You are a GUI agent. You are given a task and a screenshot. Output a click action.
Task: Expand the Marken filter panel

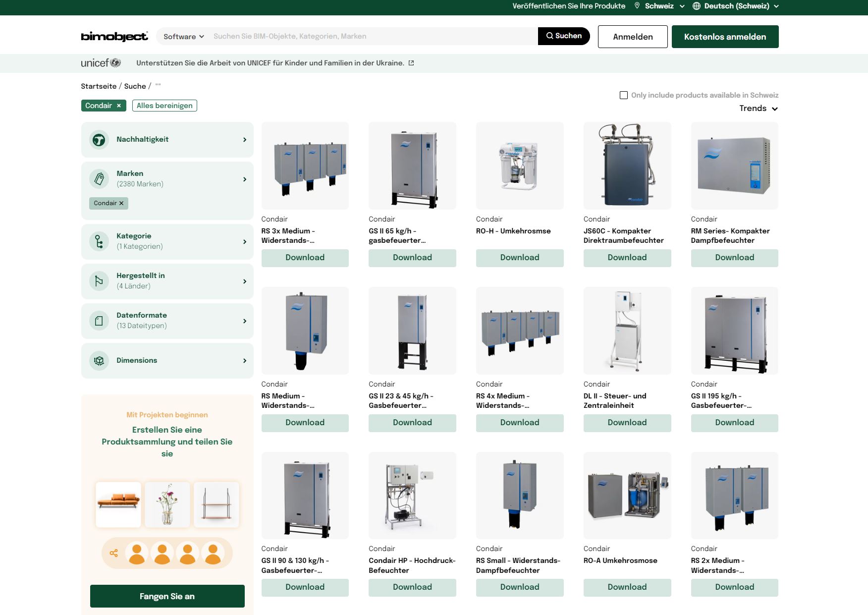coord(245,179)
